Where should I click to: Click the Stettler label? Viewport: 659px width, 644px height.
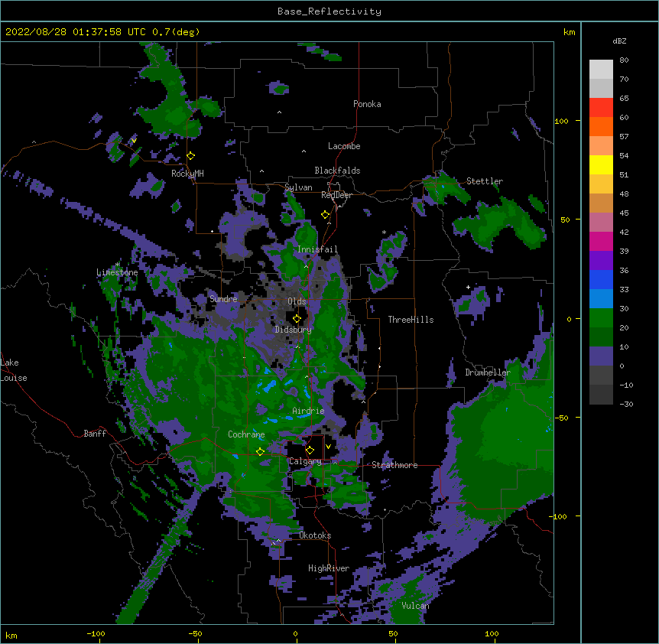484,181
